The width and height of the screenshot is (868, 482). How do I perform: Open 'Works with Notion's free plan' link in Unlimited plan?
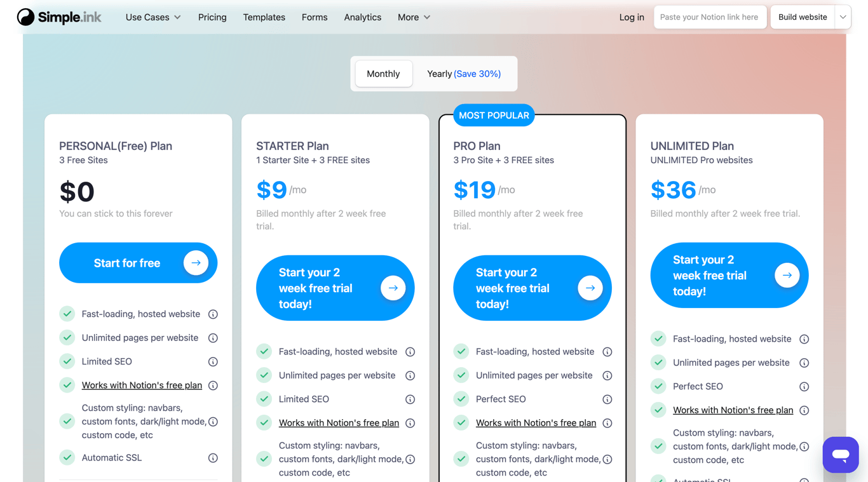point(733,410)
